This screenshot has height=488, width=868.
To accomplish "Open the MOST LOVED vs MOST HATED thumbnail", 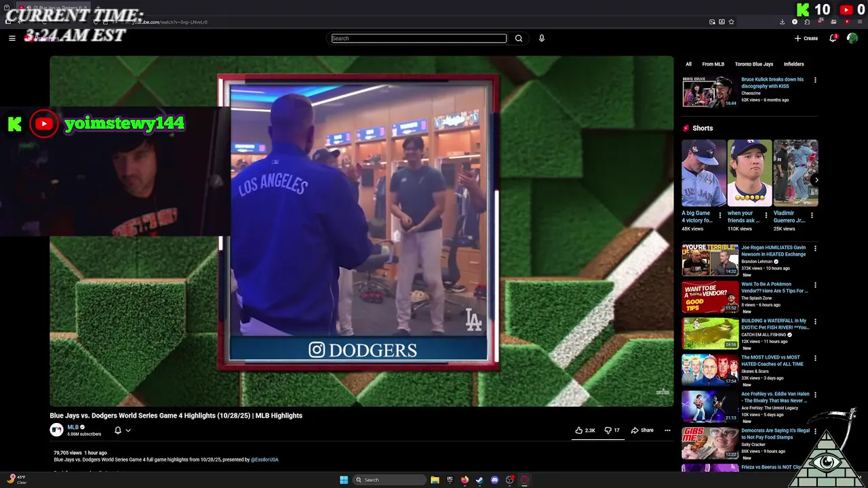I will pyautogui.click(x=710, y=369).
